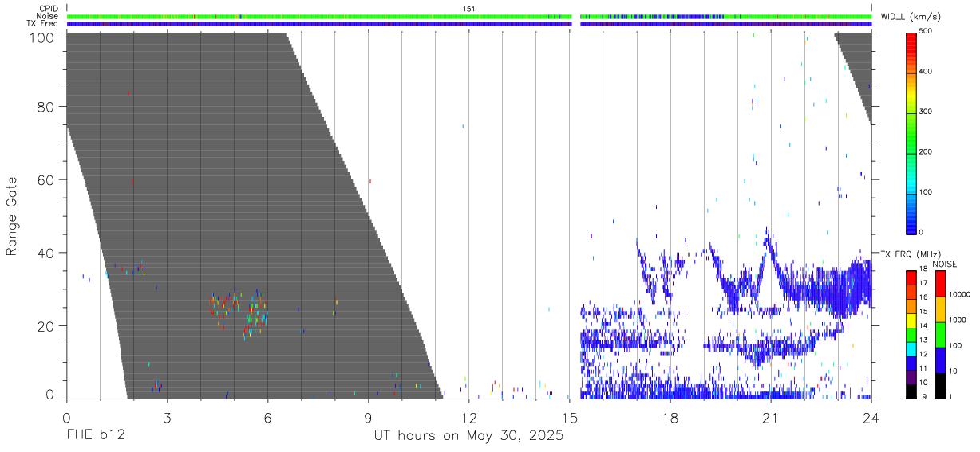Click the TX FRQ (MHz) legend title
Screen dimensions: 980x452
909,254
